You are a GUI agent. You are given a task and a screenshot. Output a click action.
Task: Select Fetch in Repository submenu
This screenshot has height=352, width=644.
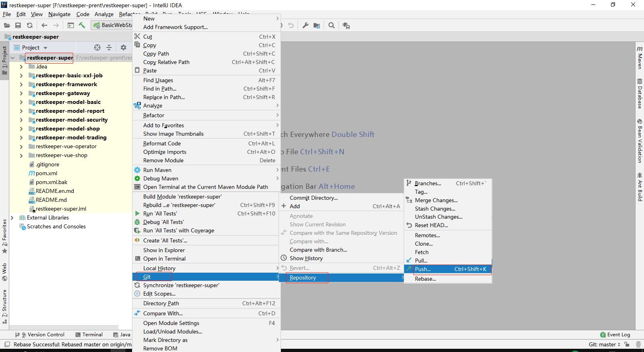pos(448,252)
